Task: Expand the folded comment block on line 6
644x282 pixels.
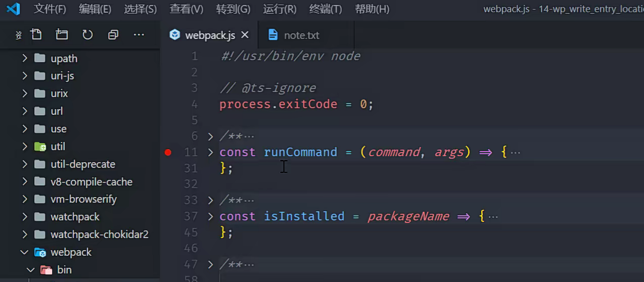Action: [211, 136]
